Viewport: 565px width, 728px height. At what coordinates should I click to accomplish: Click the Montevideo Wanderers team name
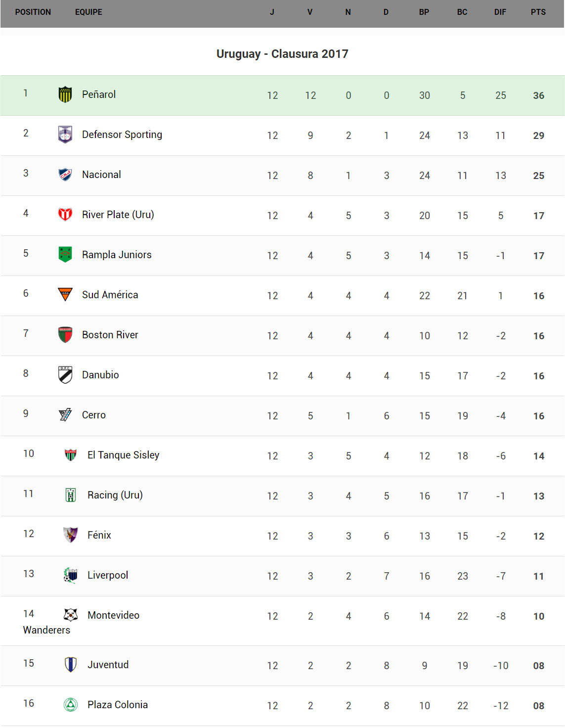tap(113, 615)
